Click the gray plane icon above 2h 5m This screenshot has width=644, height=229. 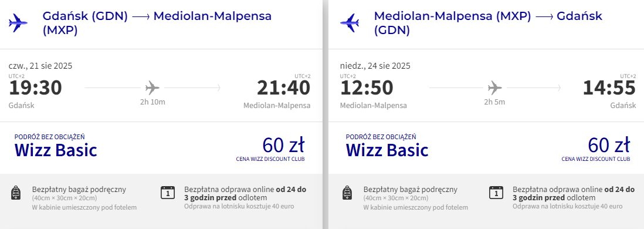coord(494,87)
